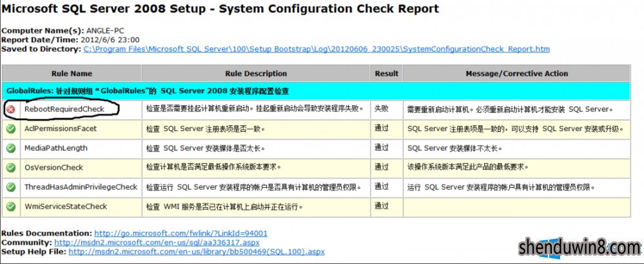Screen dimensions: 644x264
Task: Click the green passed icon for OsVersionCheck
Action: pyautogui.click(x=11, y=167)
